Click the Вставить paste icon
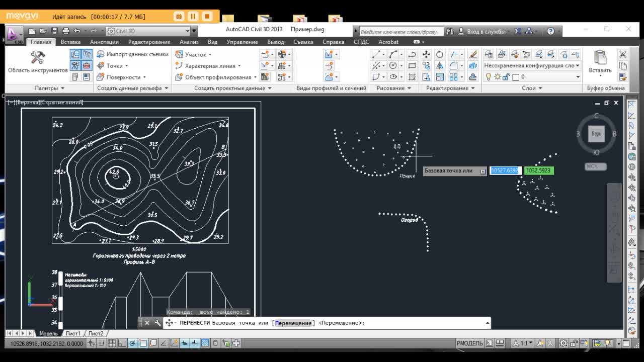The width and height of the screenshot is (644, 362). tap(600, 62)
